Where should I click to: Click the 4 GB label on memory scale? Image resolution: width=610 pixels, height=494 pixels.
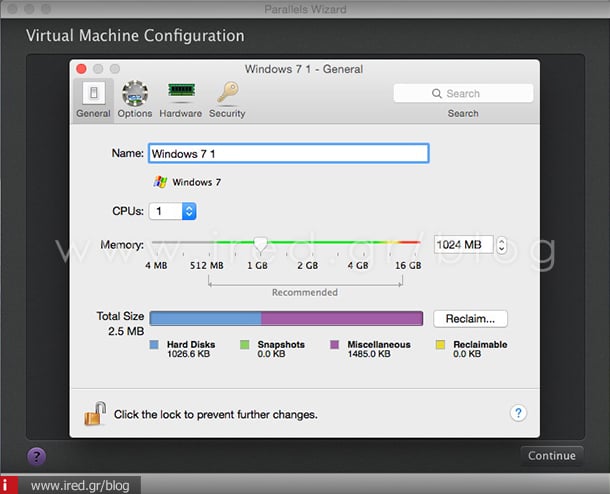[358, 266]
